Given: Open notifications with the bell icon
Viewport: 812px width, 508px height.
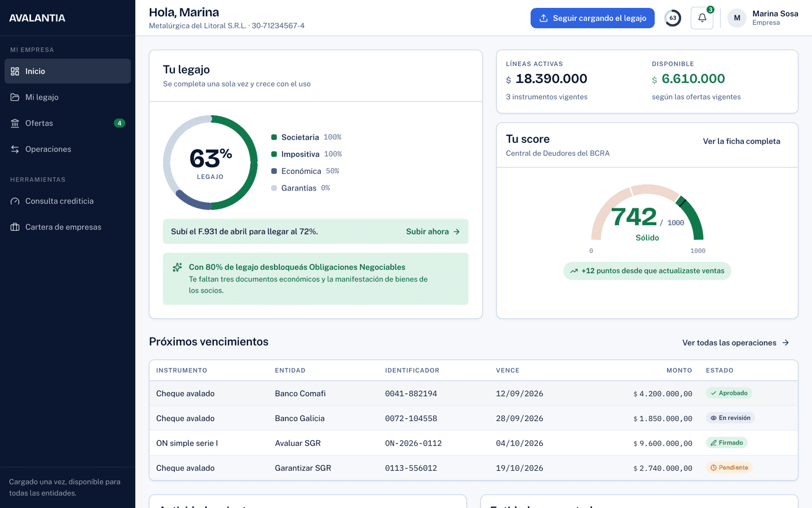Looking at the screenshot, I should 702,18.
